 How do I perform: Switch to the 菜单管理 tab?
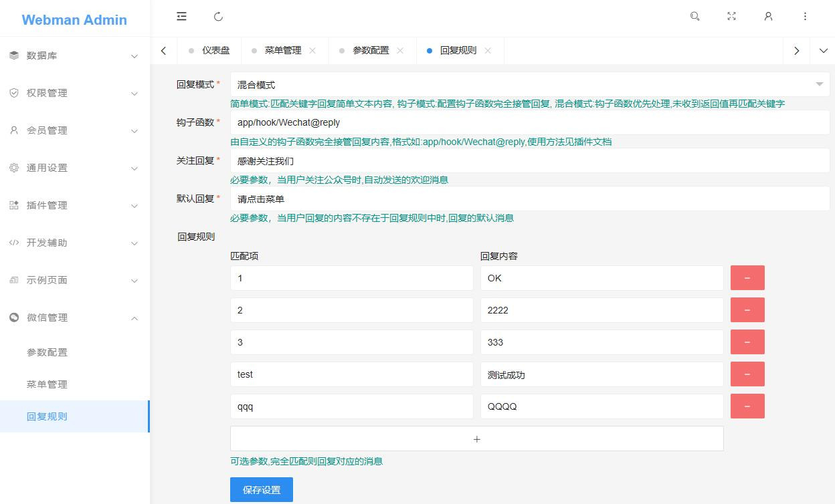point(283,51)
